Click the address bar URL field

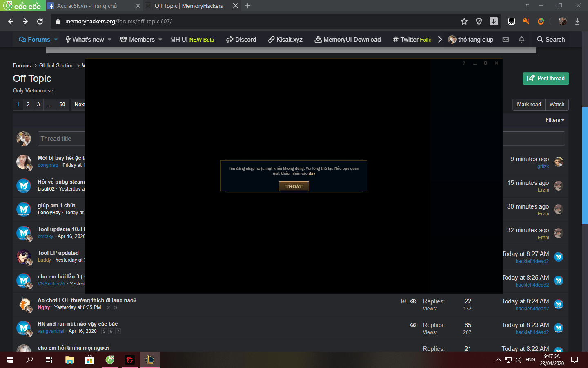pos(261,21)
